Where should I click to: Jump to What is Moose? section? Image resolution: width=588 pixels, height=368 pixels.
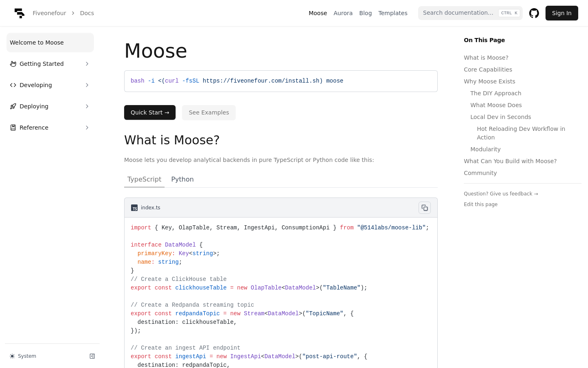point(486,58)
